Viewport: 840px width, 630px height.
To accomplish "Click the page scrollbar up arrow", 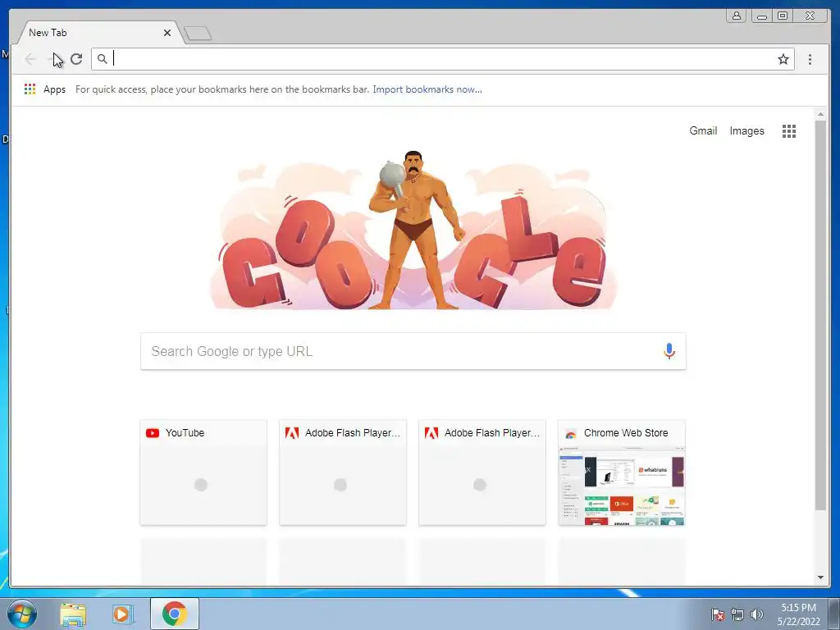I will click(820, 115).
